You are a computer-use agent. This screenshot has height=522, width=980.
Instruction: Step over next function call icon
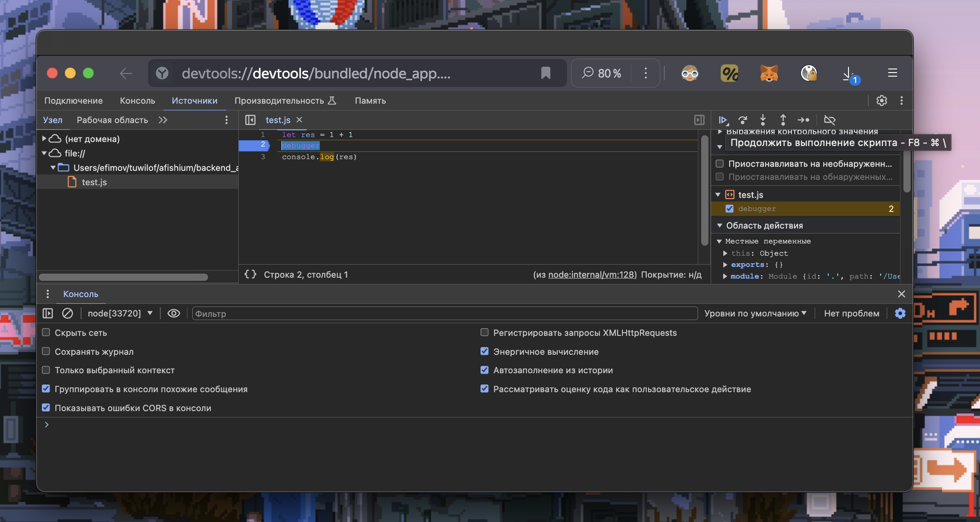pyautogui.click(x=743, y=120)
